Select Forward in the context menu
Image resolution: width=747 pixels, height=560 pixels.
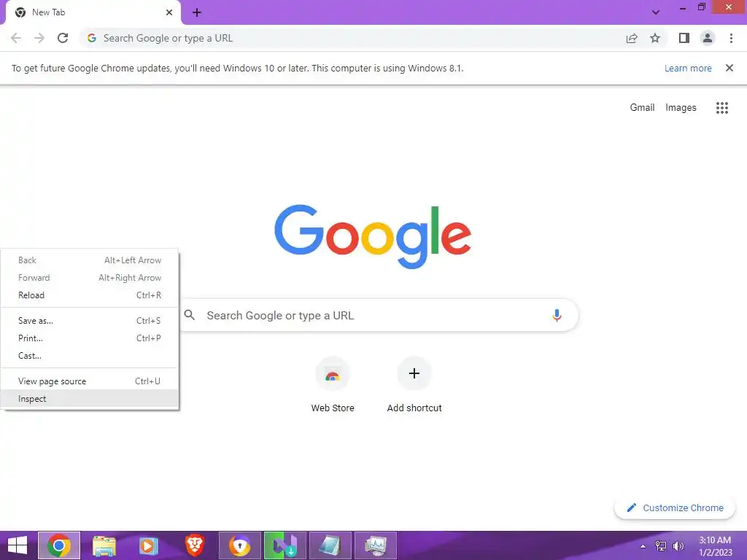click(90, 278)
